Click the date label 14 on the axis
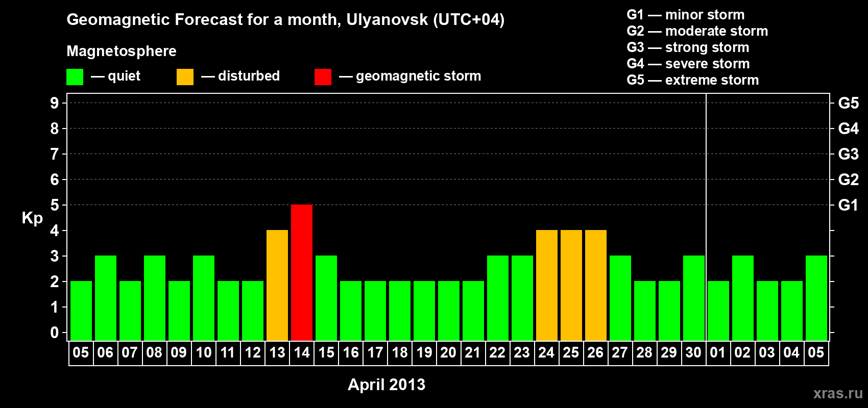Screen dimensions: 868x408 pos(302,352)
